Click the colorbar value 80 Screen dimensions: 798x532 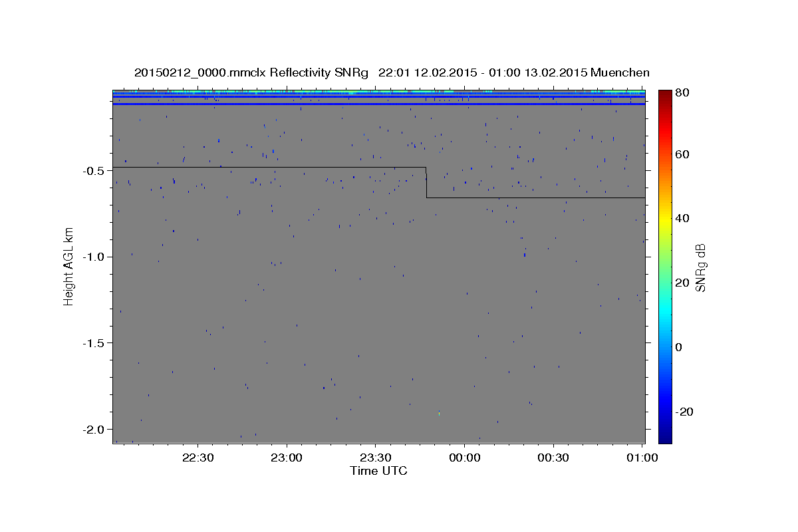[683, 92]
